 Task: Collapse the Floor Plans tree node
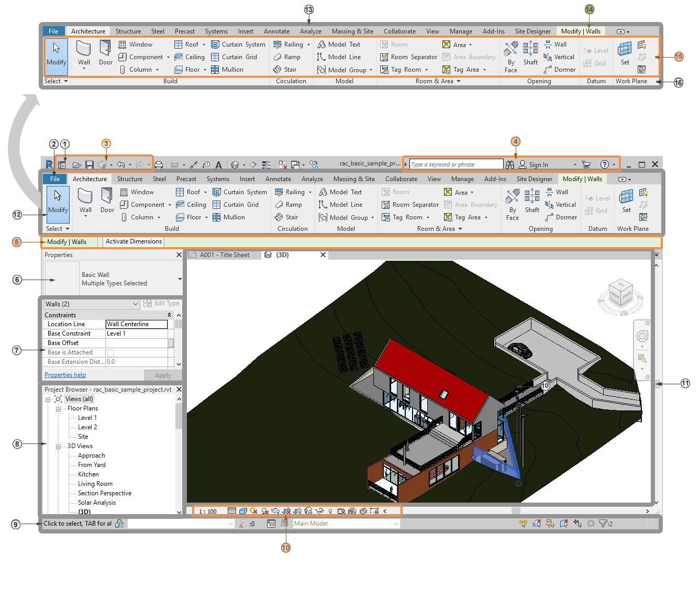59,409
